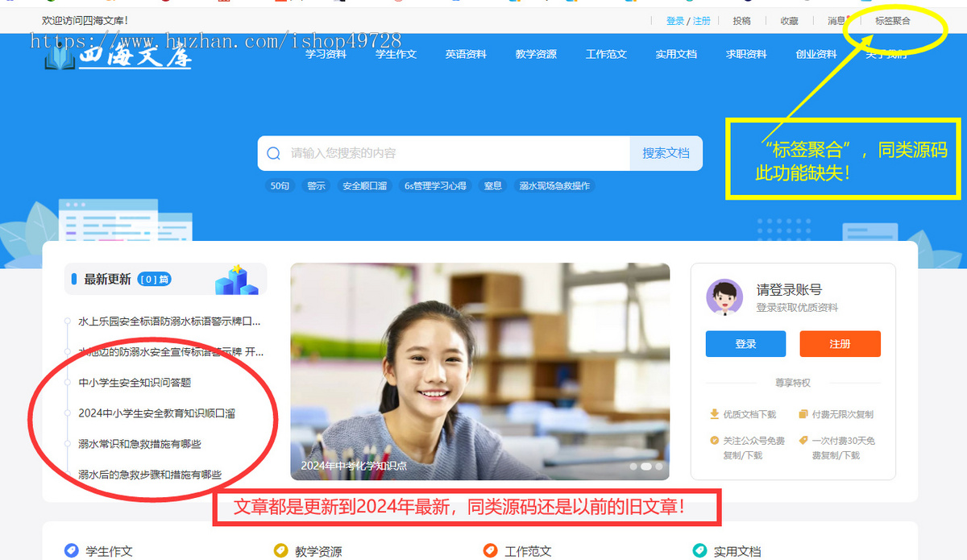Open article 中小学生安全知识问答题
Screen dimensions: 967x560
click(x=135, y=382)
